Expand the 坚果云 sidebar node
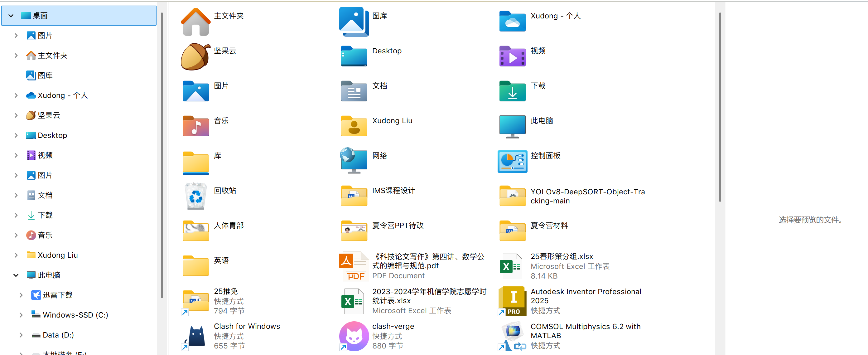Screen dimensions: 868x355 coord(16,115)
